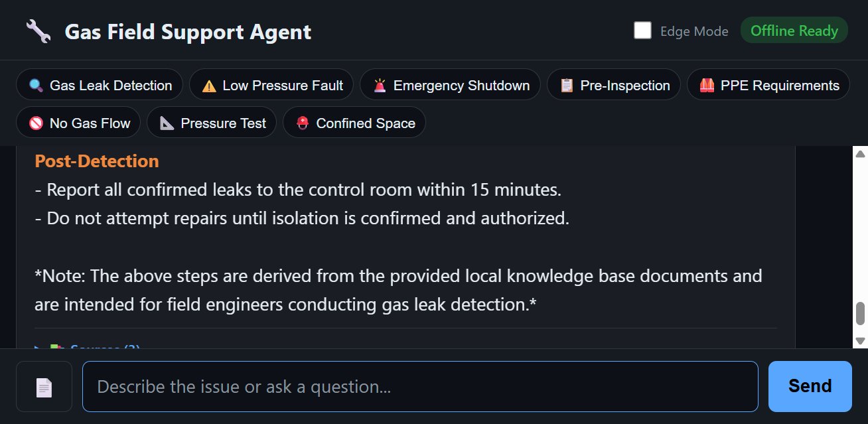Click the Offline Ready status badge
Viewport: 868px width, 424px height.
(x=794, y=30)
